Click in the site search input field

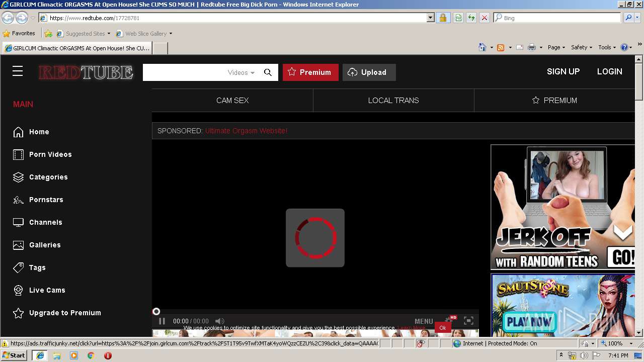[184, 72]
